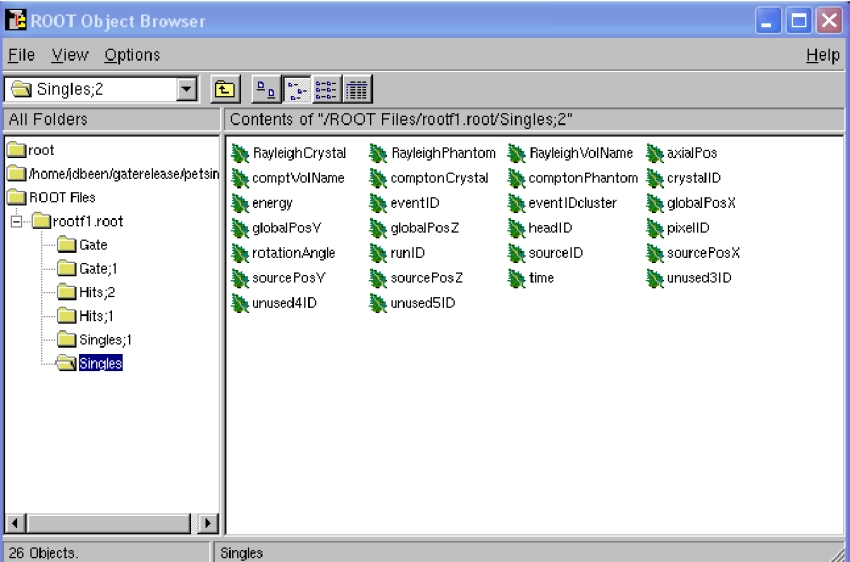Switch to details view
Image resolution: width=850 pixels, height=562 pixels.
(x=357, y=89)
